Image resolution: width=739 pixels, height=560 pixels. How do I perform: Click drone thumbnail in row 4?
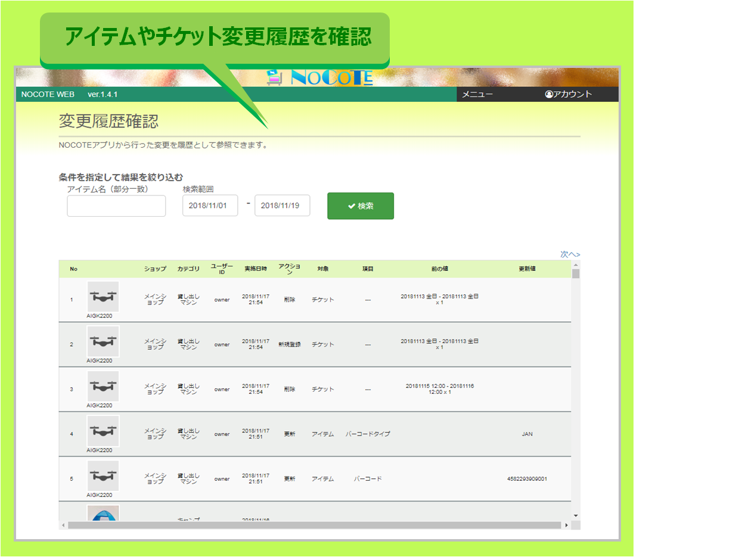(103, 431)
